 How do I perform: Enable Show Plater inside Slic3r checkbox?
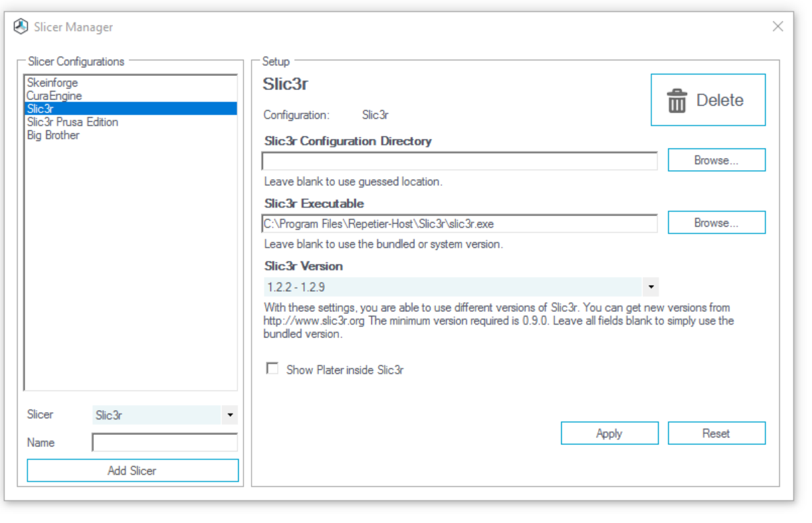click(272, 368)
